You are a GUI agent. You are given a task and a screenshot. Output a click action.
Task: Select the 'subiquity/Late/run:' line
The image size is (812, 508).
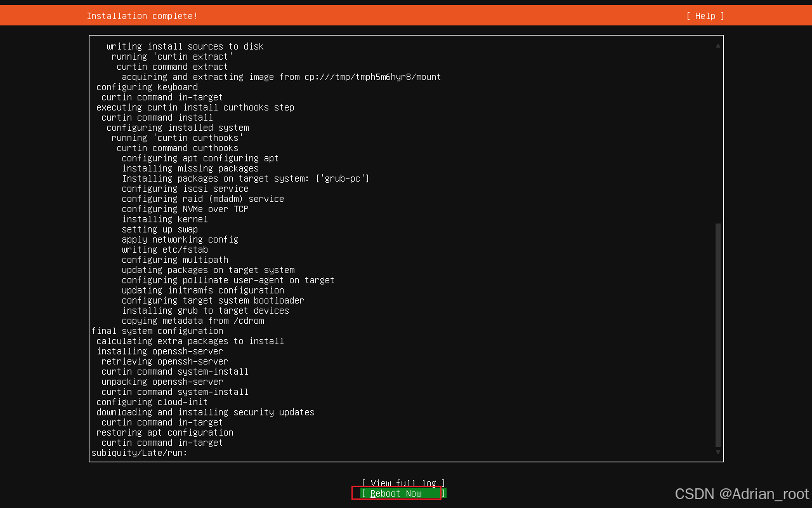140,453
